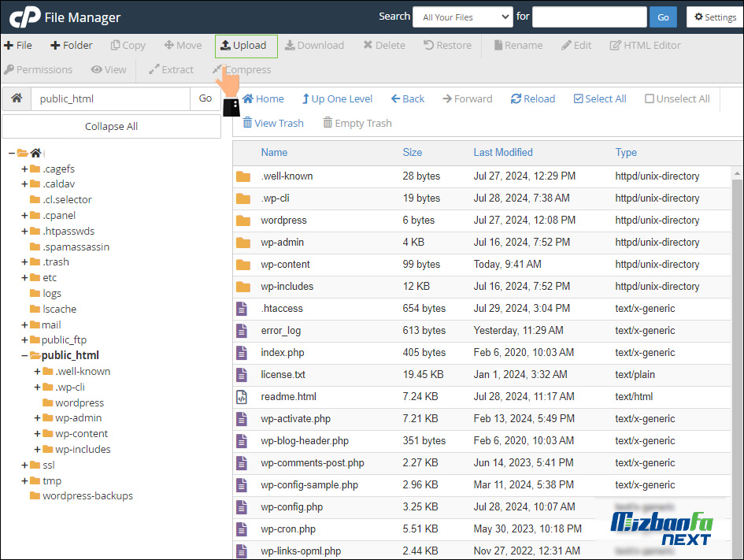
Task: Create a new folder with + Folder
Action: (x=71, y=46)
